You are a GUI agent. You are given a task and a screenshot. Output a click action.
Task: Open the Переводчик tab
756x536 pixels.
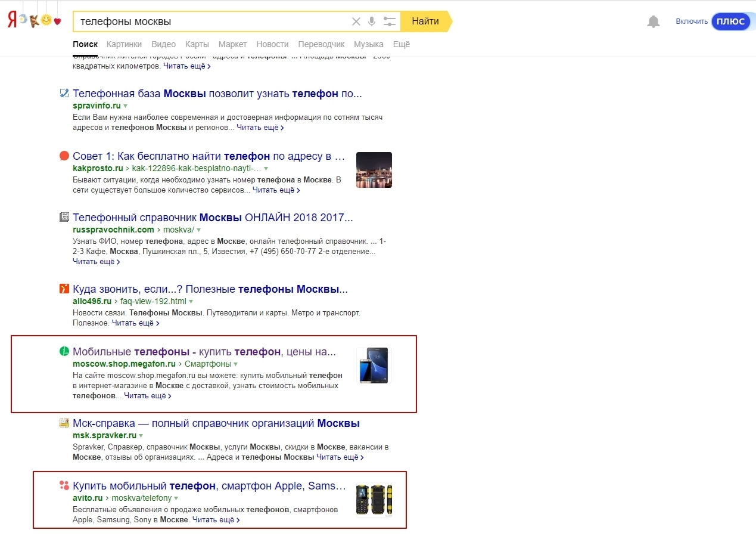click(321, 44)
